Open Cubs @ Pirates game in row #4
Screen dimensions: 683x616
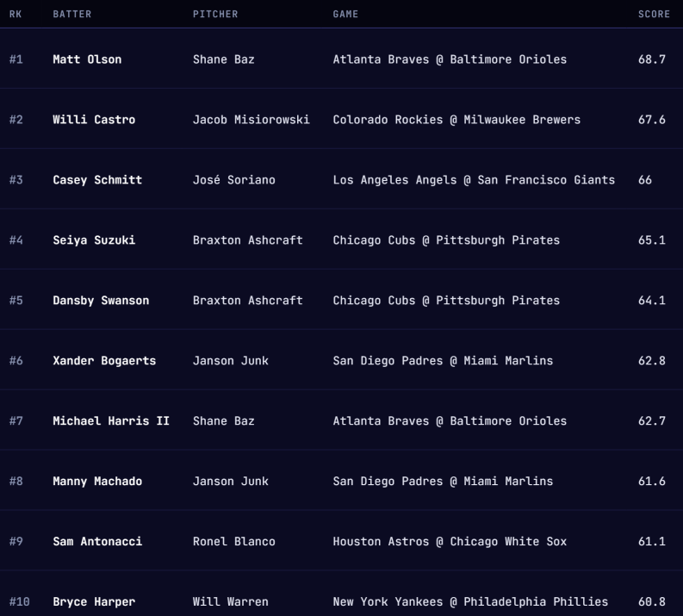[x=446, y=240]
